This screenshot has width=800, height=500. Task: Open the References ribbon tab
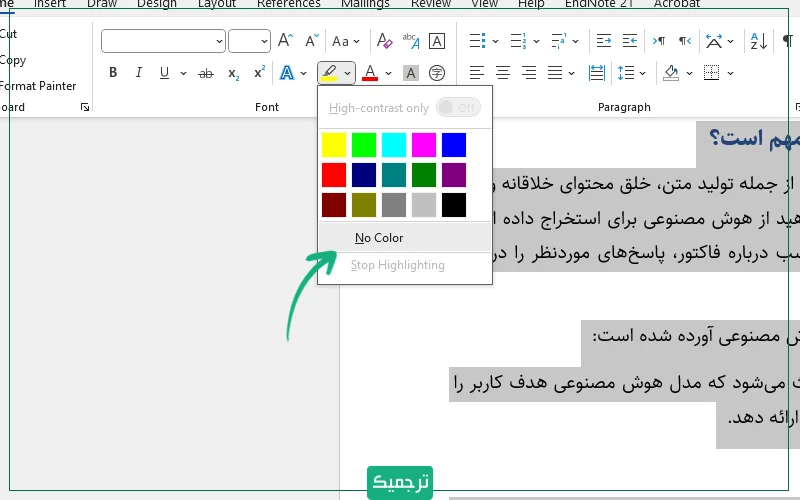(x=289, y=4)
